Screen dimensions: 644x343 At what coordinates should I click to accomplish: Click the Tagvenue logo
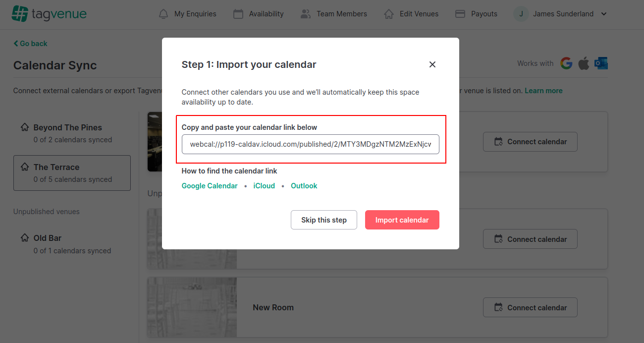pos(49,14)
